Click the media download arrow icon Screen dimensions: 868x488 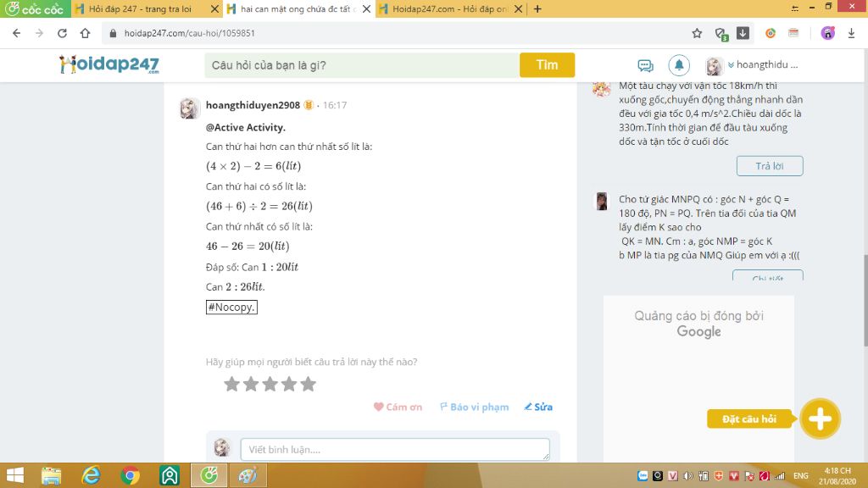point(743,33)
